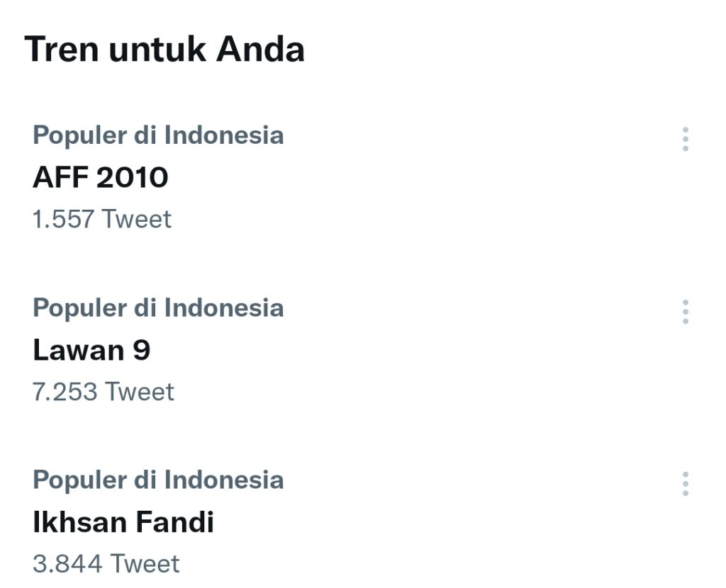The image size is (726, 588).
Task: Open more options for Lawan 9 trend
Action: [x=685, y=312]
